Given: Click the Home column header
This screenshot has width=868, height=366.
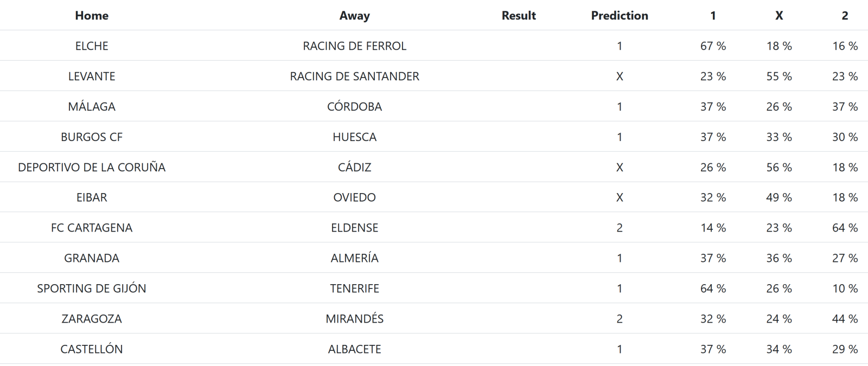Looking at the screenshot, I should pos(92,16).
